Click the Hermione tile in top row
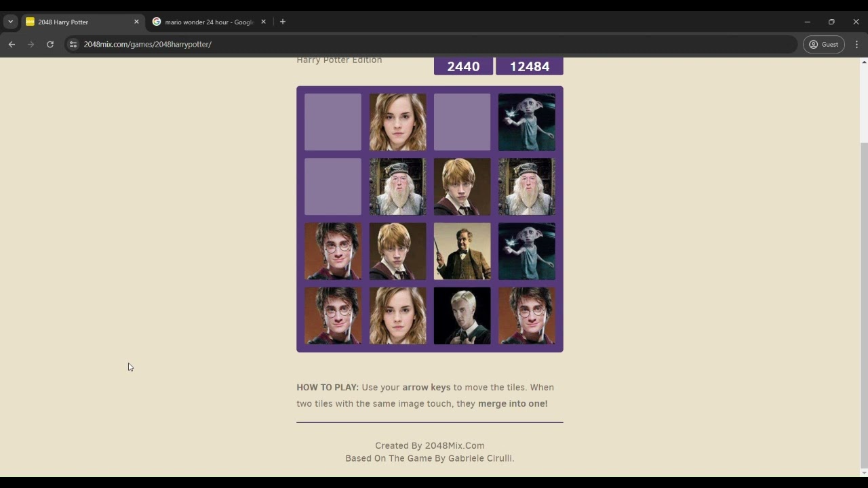Viewport: 868px width, 488px height. pos(397,122)
